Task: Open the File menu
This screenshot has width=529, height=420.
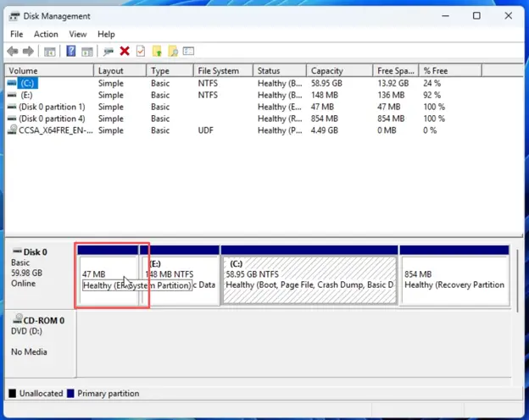Action: click(17, 35)
